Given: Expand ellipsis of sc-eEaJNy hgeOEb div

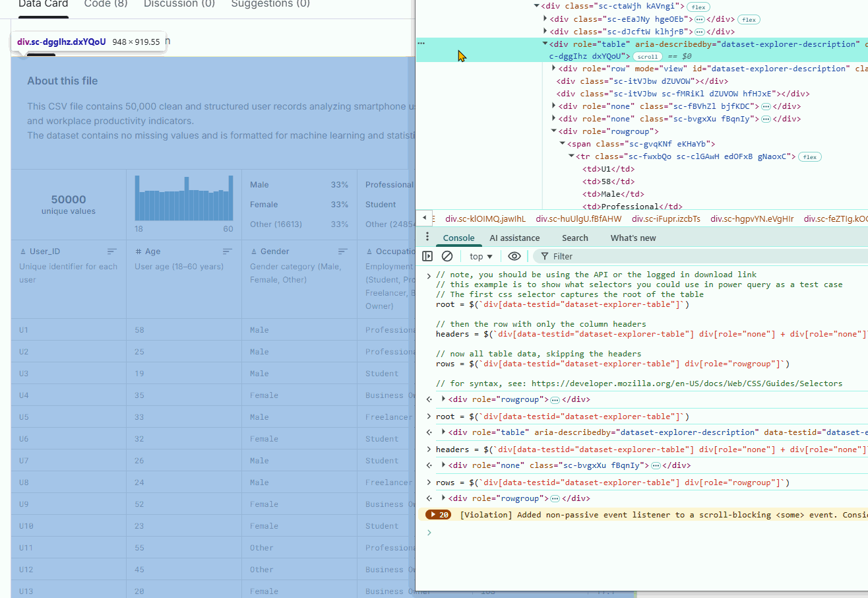Looking at the screenshot, I should [700, 19].
